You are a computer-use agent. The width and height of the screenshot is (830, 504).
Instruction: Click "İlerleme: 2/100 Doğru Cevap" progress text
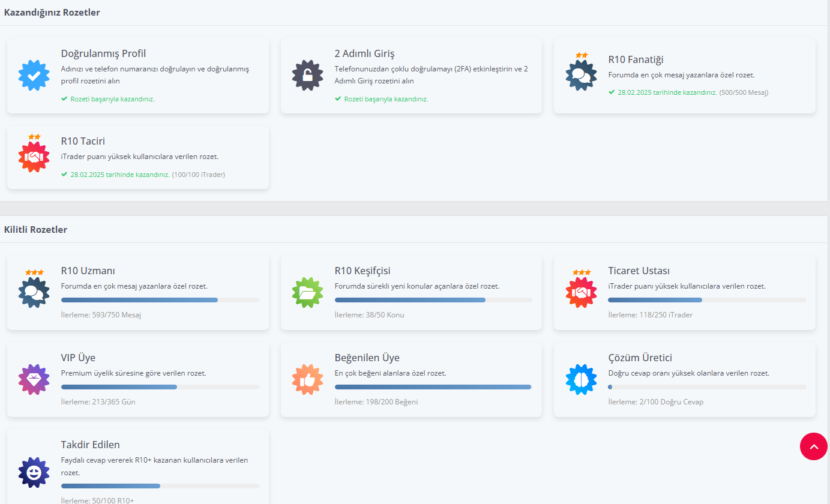pos(655,402)
